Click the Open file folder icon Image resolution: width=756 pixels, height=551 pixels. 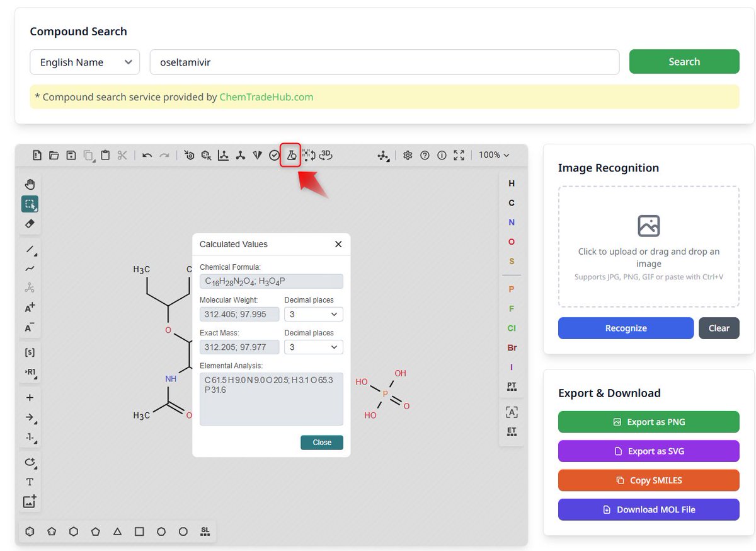coord(54,155)
